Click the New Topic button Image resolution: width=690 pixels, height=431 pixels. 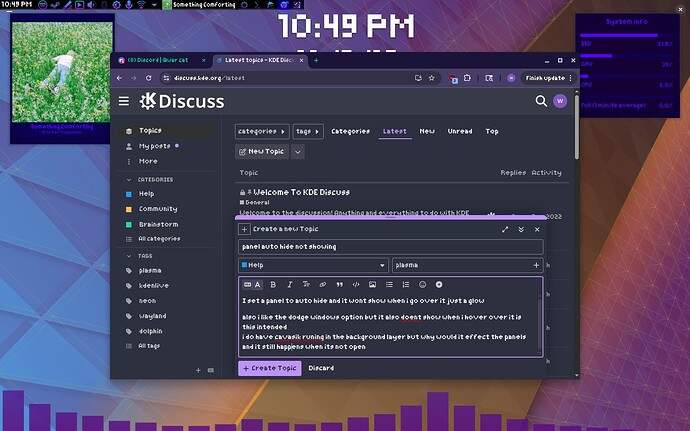pos(262,151)
